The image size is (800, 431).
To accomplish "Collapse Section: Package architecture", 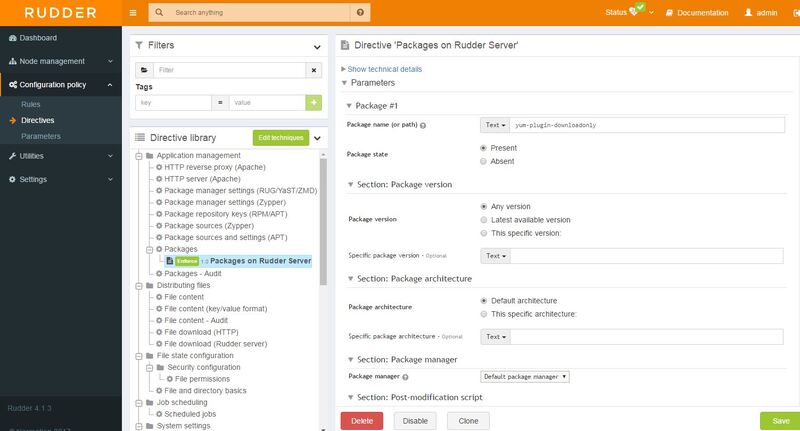I will (350, 278).
